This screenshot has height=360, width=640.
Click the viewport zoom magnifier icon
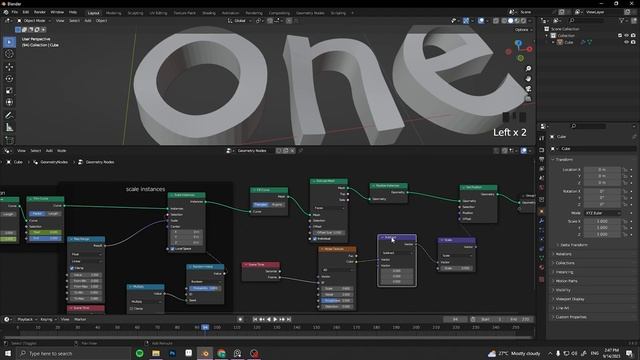528,69
